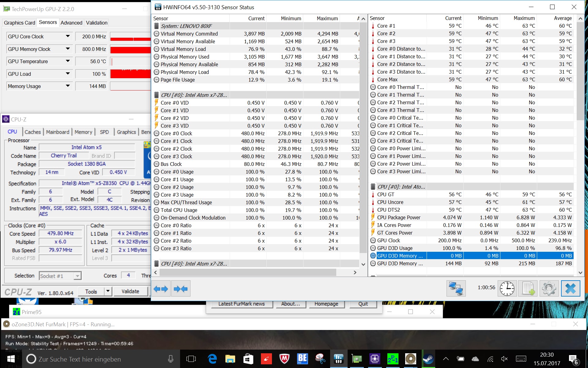Select Total CPU Usage row

point(256,210)
